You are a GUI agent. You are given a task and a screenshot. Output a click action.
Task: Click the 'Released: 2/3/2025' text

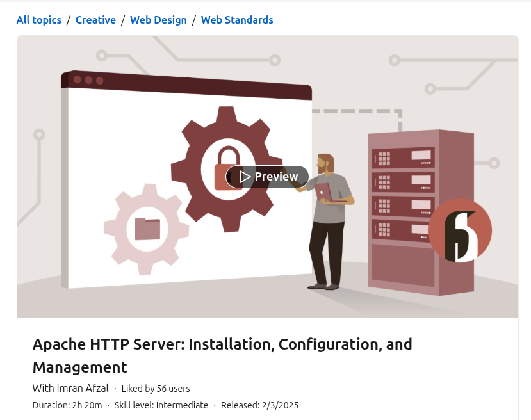pyautogui.click(x=260, y=405)
